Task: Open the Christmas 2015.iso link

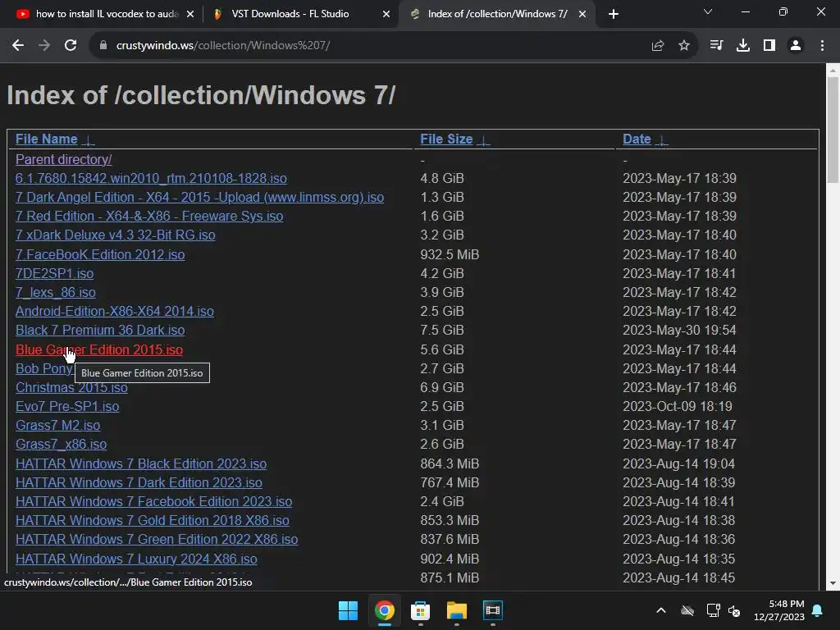Action: [x=71, y=387]
